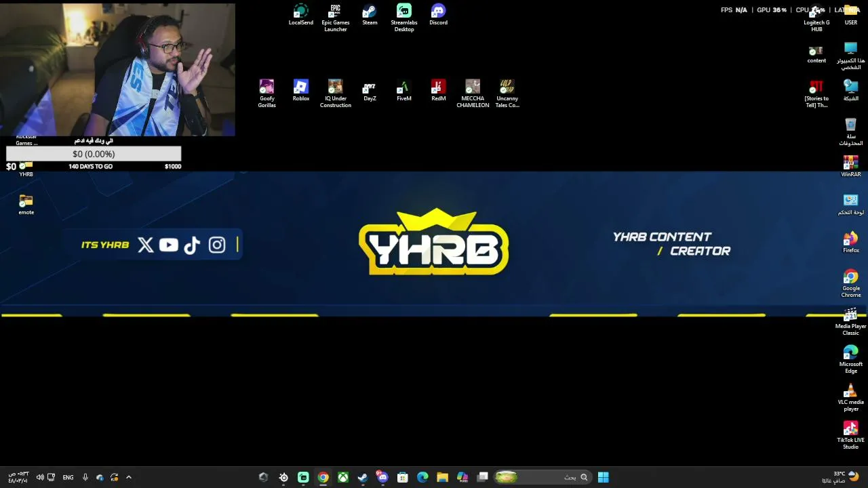Select the Firefox desktop shortcut
The width and height of the screenshot is (868, 488).
coord(851,243)
